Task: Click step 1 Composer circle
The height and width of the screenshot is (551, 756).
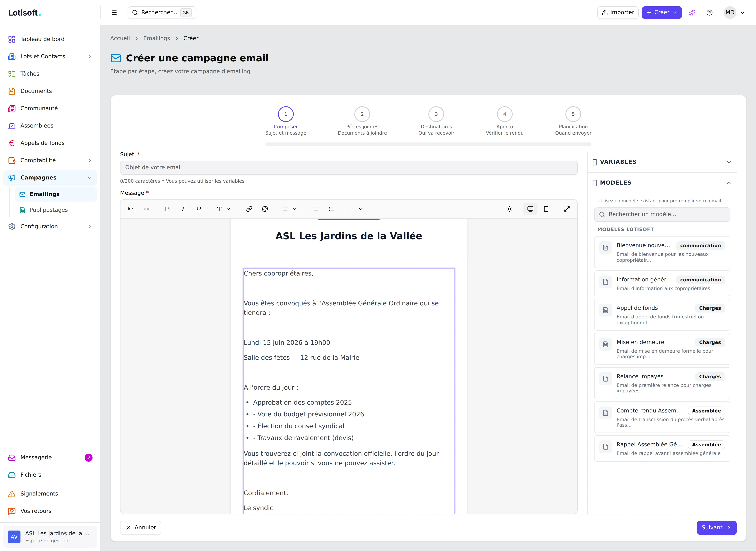Action: pos(286,114)
